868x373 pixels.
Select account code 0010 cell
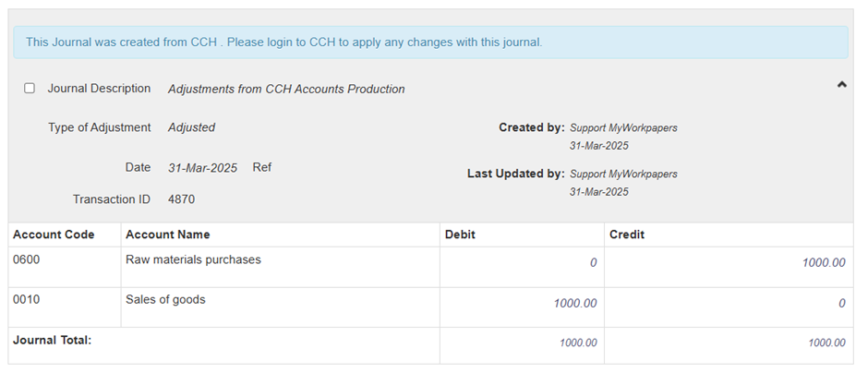point(27,299)
